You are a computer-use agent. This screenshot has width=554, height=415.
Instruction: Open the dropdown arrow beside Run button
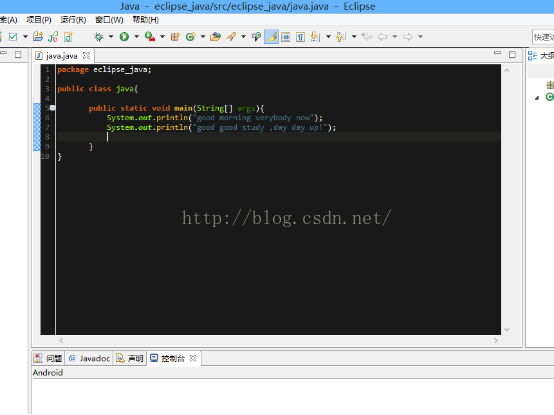pyautogui.click(x=136, y=36)
